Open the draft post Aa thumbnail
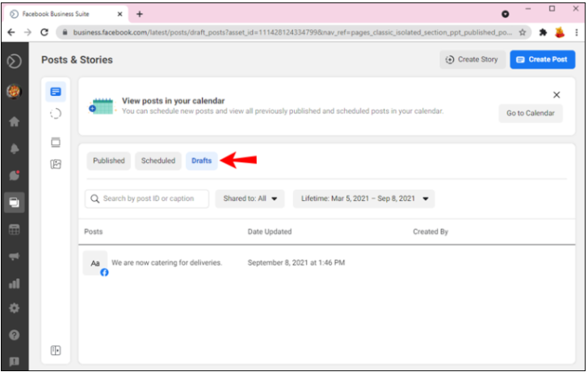 click(95, 263)
